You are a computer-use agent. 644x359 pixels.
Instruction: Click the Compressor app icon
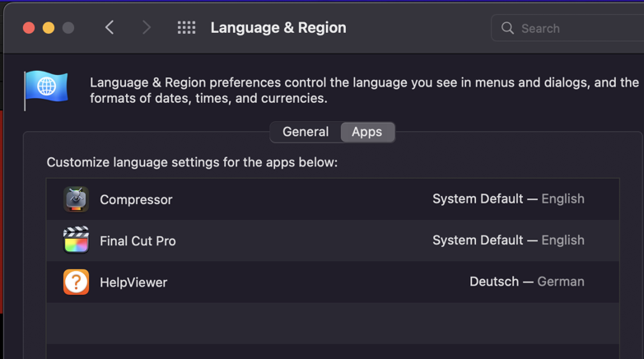(76, 199)
